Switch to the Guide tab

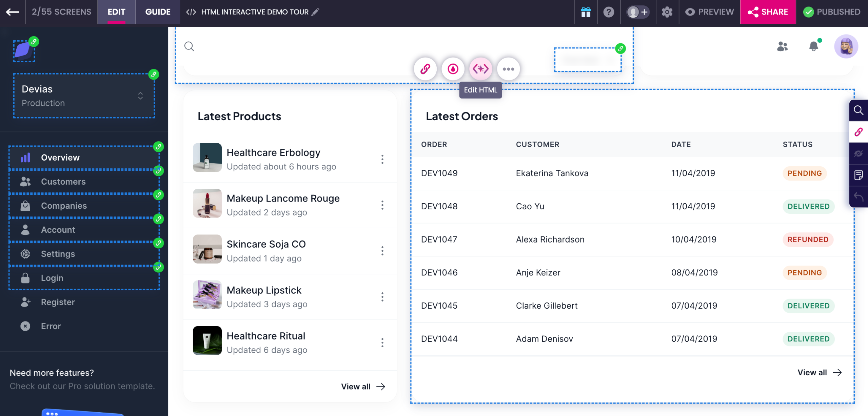158,12
